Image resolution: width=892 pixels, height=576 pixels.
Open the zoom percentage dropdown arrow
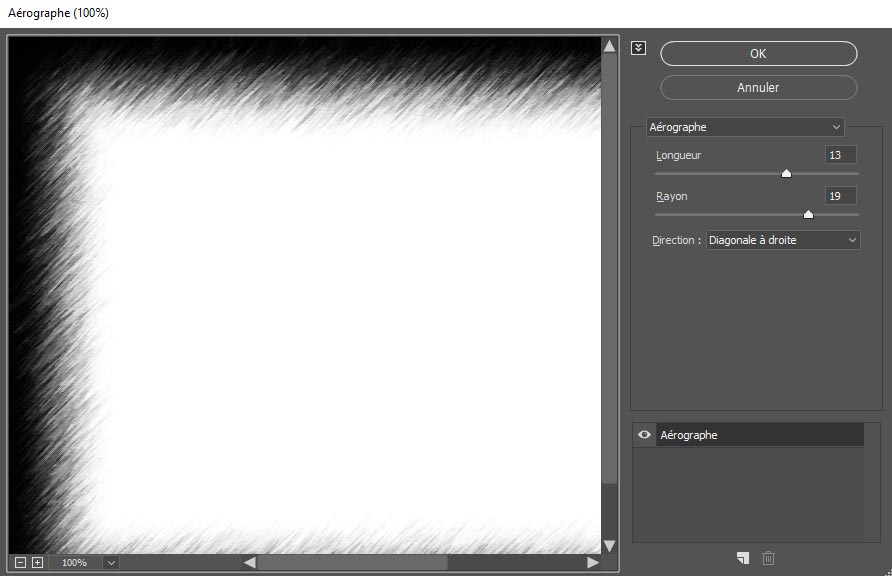(x=110, y=562)
